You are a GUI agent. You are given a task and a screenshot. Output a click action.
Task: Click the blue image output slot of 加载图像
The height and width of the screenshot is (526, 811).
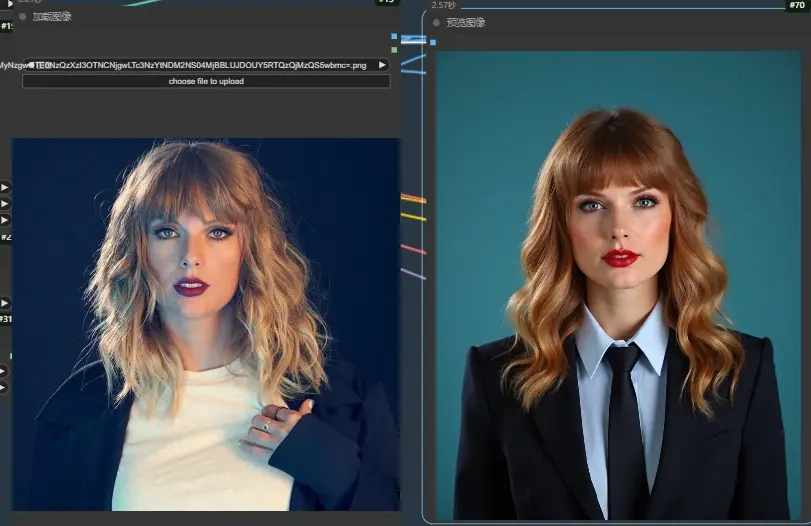click(394, 36)
